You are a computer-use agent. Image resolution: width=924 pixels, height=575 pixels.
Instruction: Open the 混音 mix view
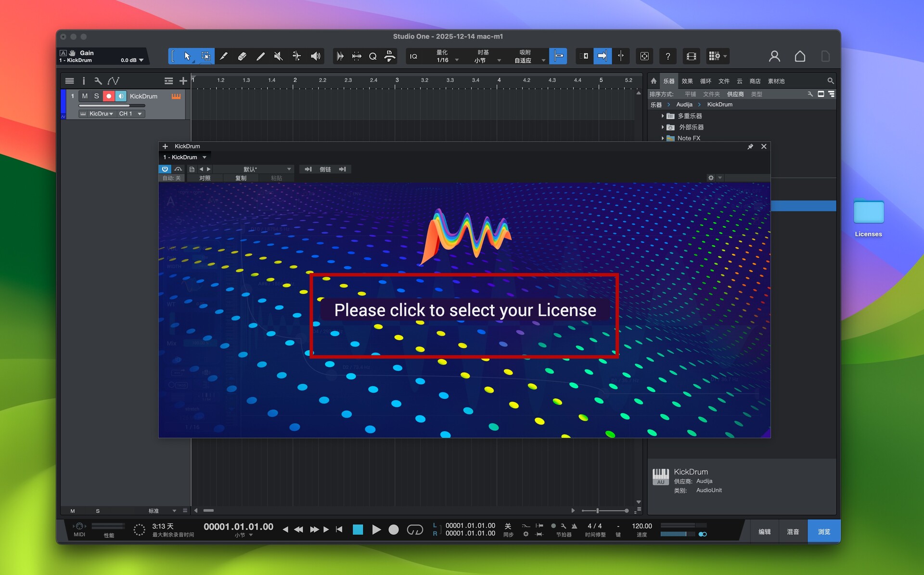tap(793, 532)
